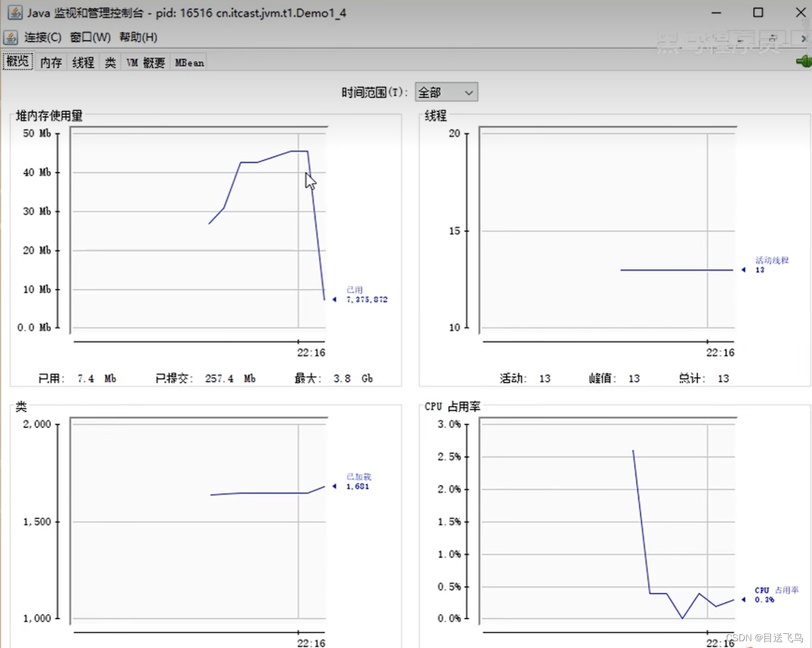The height and width of the screenshot is (648, 812).
Task: Open the 帮助(H) menu
Action: click(x=138, y=37)
